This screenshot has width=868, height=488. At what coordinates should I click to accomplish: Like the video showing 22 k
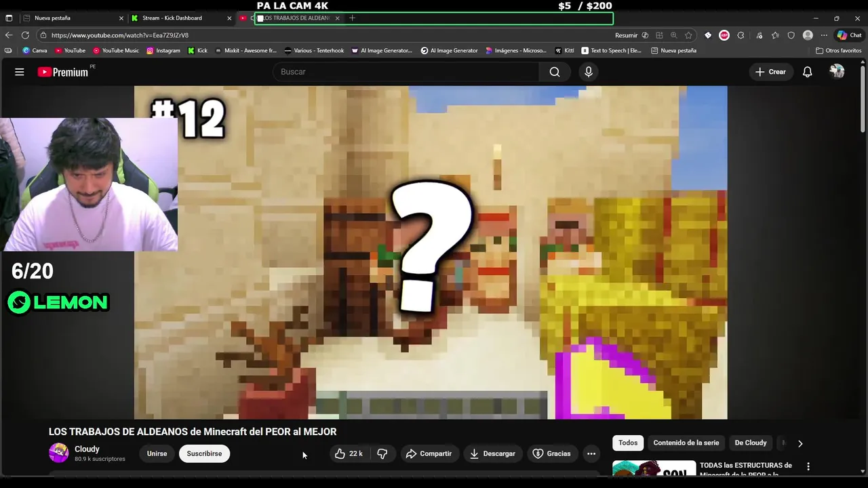click(349, 453)
